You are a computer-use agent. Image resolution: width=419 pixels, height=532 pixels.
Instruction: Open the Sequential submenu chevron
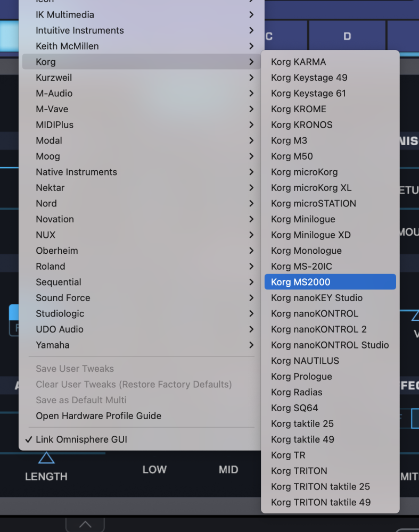tap(251, 282)
